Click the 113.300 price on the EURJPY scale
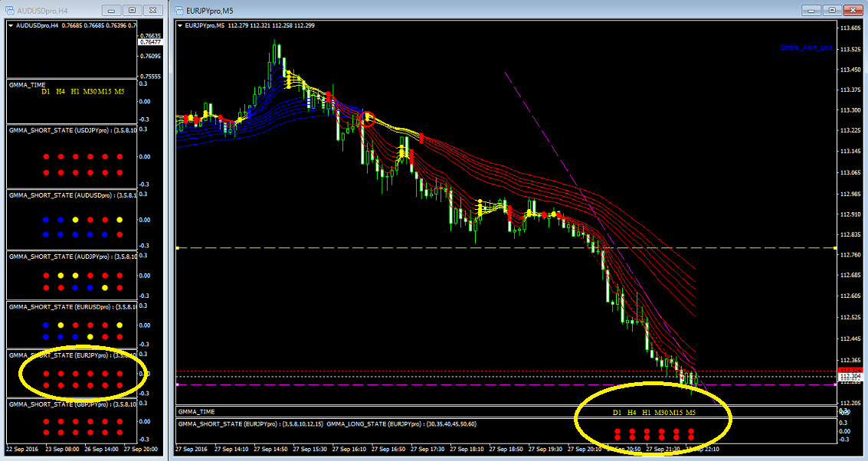 851,110
